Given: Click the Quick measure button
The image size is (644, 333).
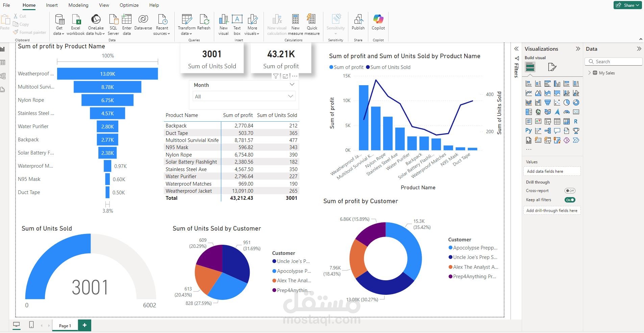Looking at the screenshot, I should click(x=312, y=24).
